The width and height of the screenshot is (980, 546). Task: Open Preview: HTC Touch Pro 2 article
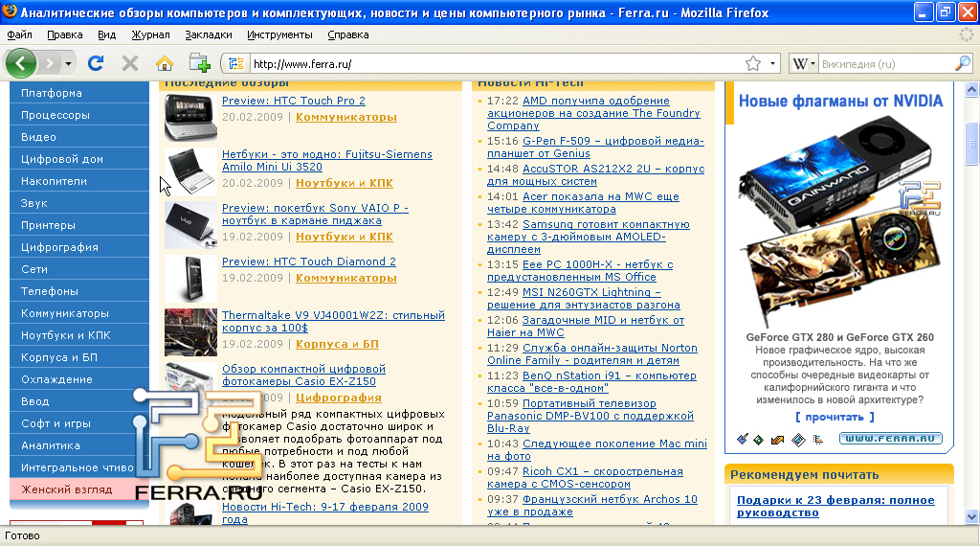(294, 101)
